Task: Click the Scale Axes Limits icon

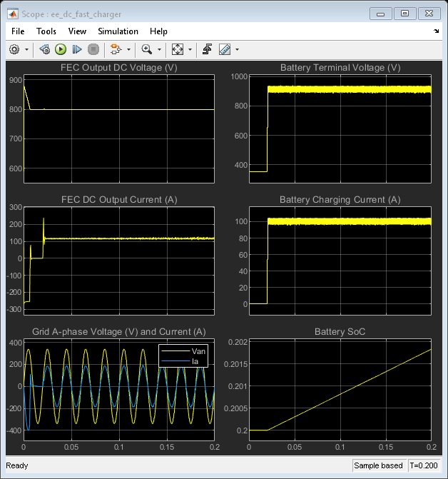Action: (x=178, y=49)
